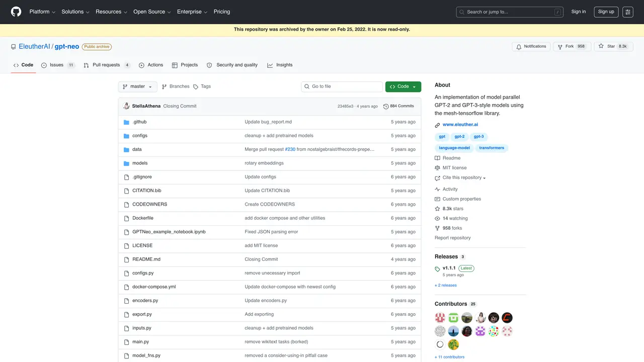Click the v1.1.1 release tag icon
The width and height of the screenshot is (644, 362).
(x=437, y=269)
